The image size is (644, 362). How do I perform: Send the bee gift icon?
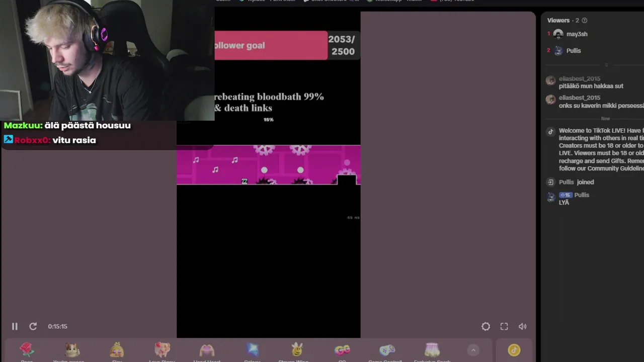[x=297, y=350]
